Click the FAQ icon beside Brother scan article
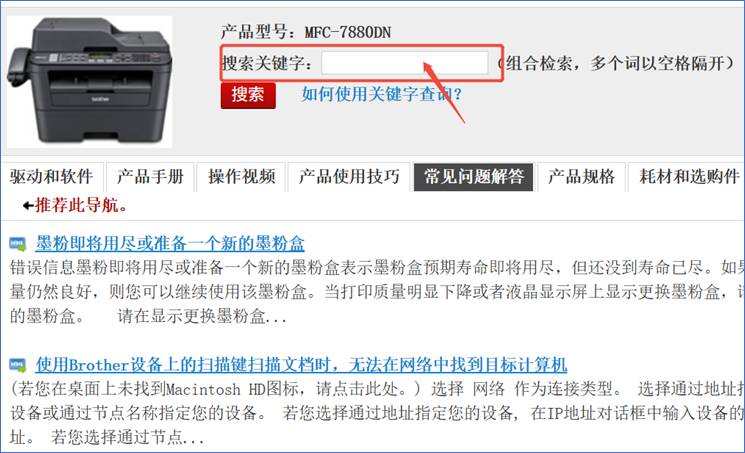The height and width of the screenshot is (453, 745). tap(18, 365)
